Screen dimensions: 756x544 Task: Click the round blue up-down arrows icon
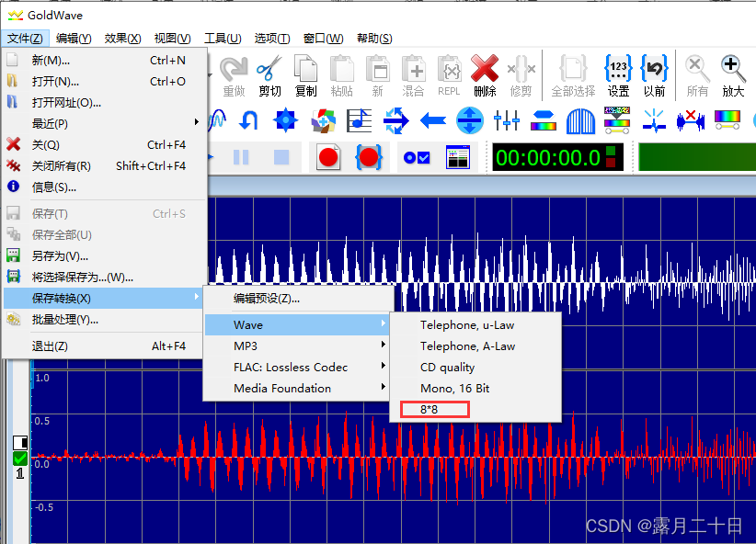pos(470,120)
